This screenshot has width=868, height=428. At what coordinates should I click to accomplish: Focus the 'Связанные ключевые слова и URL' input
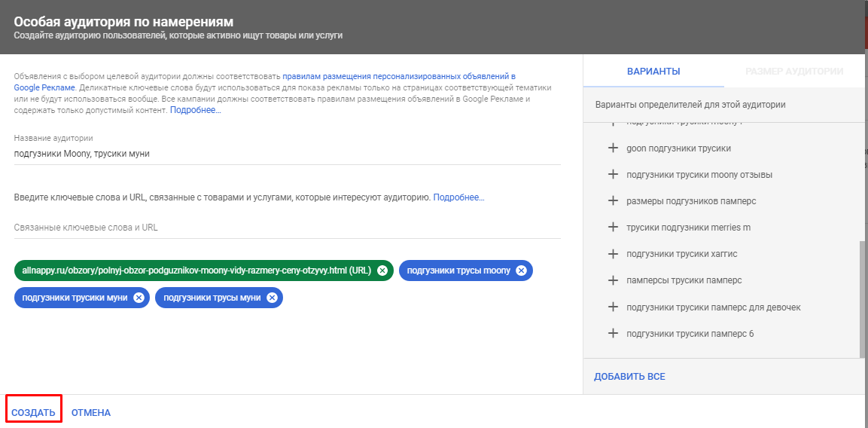pos(286,228)
